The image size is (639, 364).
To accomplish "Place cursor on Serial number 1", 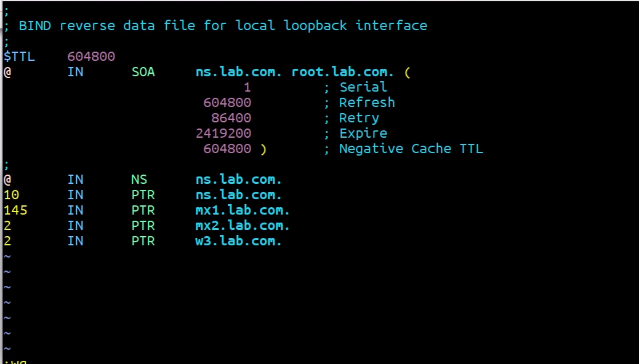I will point(247,87).
